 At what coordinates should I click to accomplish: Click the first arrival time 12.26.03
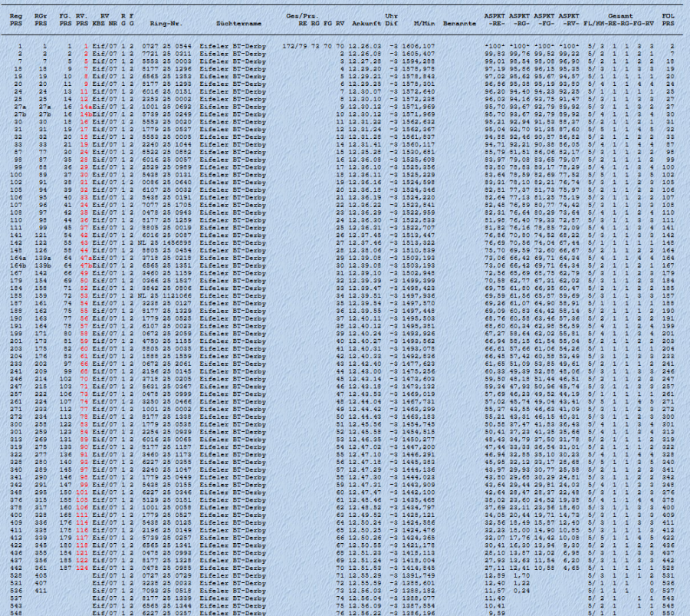[x=365, y=47]
